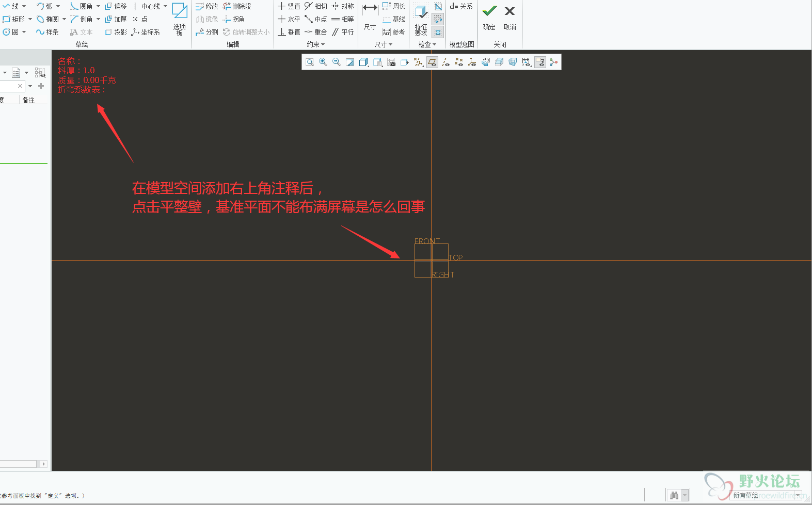Viewport: 812px width, 505px height.
Task: Click the Reference (参考) dimension tool
Action: [x=394, y=32]
